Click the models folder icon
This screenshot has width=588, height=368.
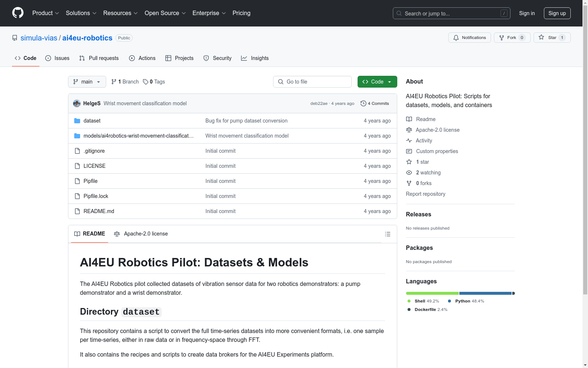(x=77, y=136)
